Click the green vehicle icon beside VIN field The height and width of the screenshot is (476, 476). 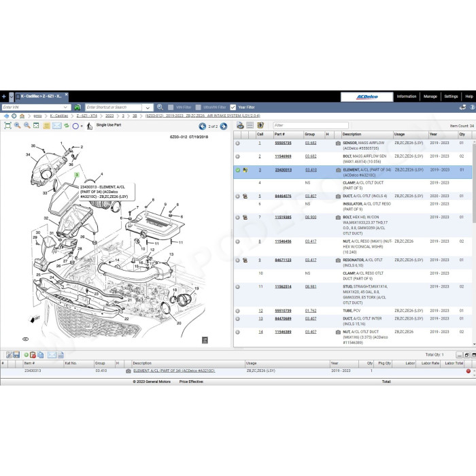[78, 107]
